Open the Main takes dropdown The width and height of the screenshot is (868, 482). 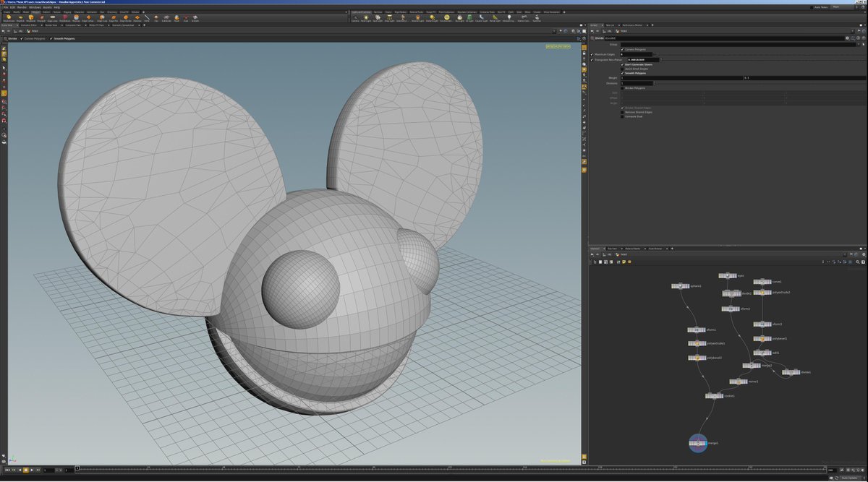pos(841,7)
